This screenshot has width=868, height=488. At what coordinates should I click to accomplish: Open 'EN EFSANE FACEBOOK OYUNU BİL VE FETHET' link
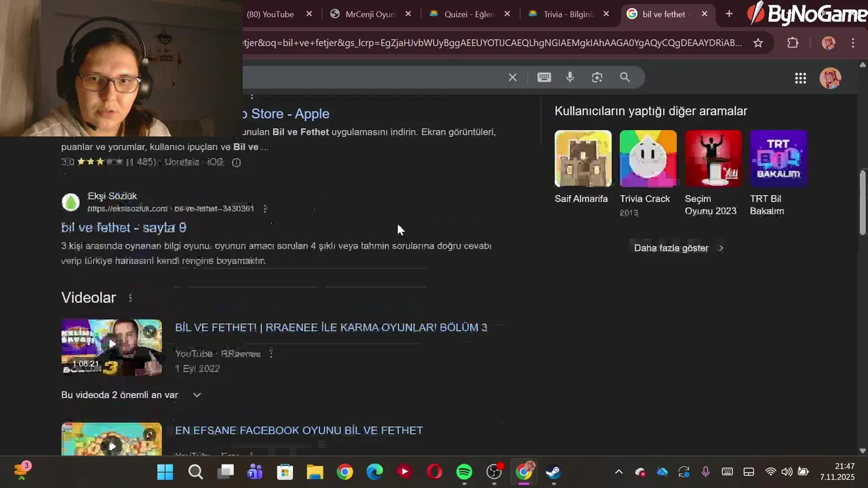click(x=299, y=430)
